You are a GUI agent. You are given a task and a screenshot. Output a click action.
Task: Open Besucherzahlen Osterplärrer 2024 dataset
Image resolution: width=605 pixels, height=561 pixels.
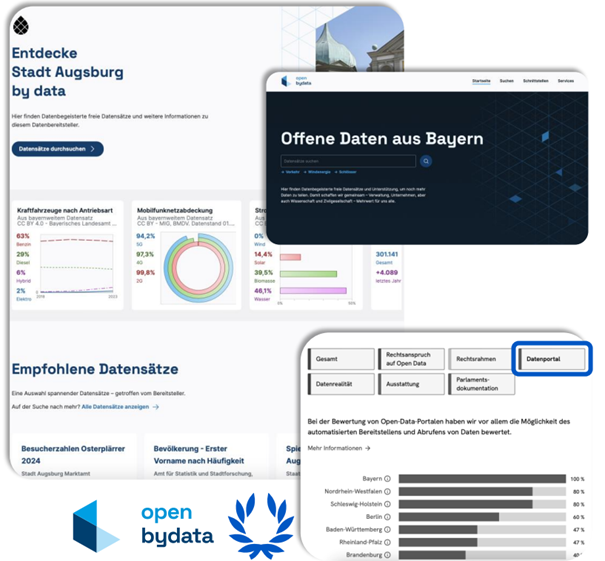tap(73, 455)
